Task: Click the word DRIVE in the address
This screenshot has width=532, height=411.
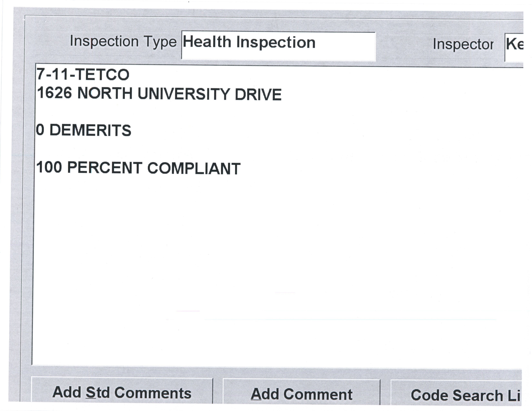Action: click(258, 94)
